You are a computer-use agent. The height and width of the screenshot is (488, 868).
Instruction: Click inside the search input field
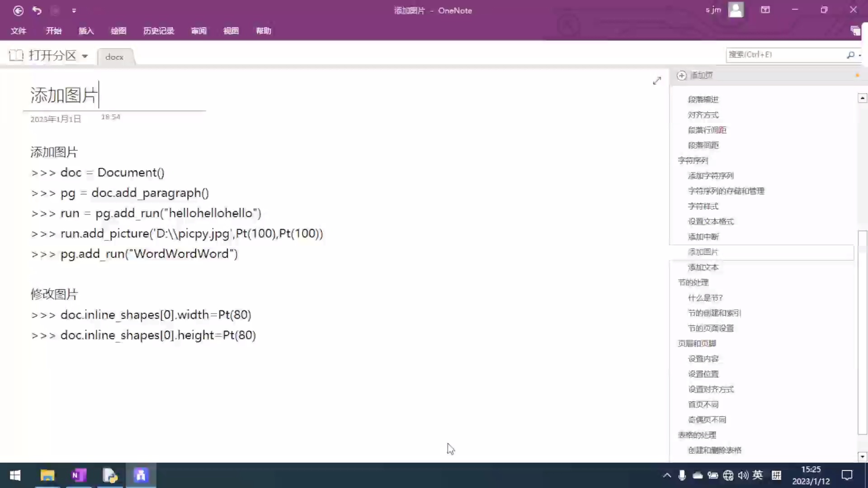click(787, 54)
